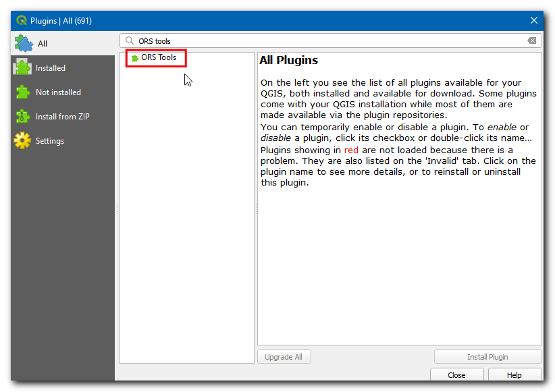The image size is (555, 392).
Task: Click the Install Plugin button
Action: (x=487, y=357)
